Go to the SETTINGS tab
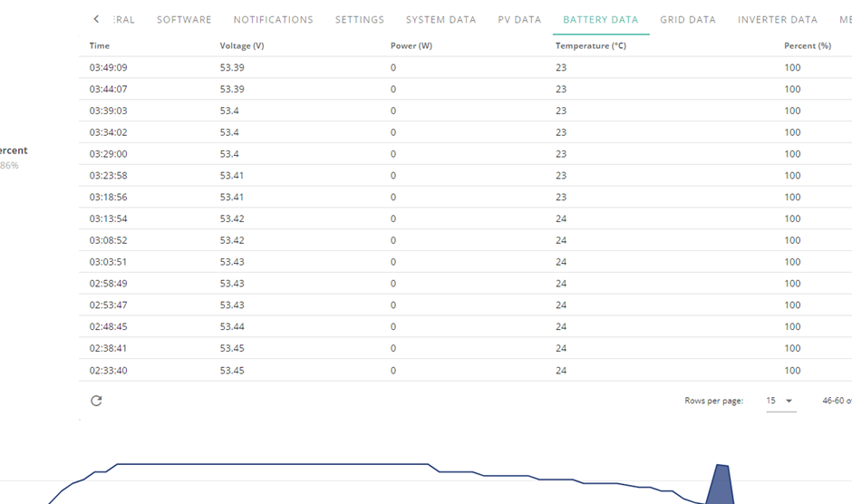The height and width of the screenshot is (504, 852). click(x=360, y=20)
